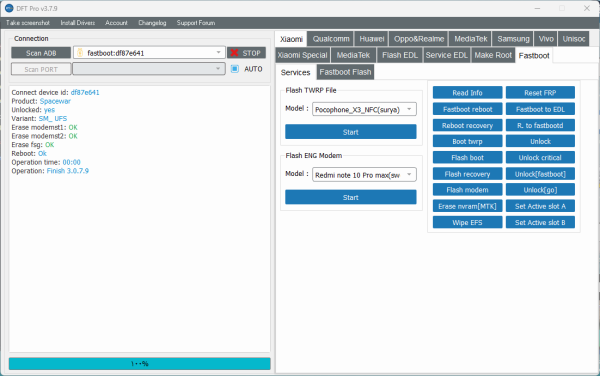Open the Service EDL tab
This screenshot has height=376, width=600.
click(447, 55)
